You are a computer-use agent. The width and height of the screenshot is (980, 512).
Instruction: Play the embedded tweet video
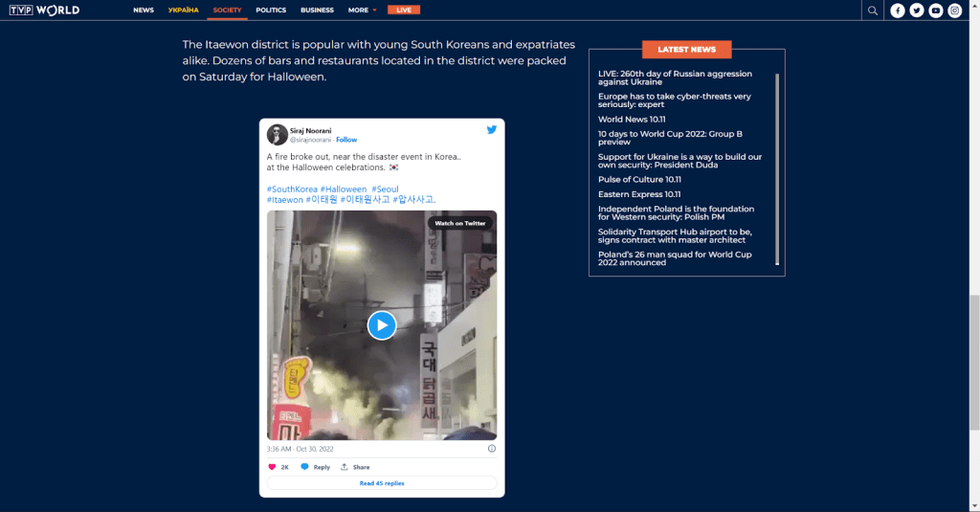click(381, 325)
